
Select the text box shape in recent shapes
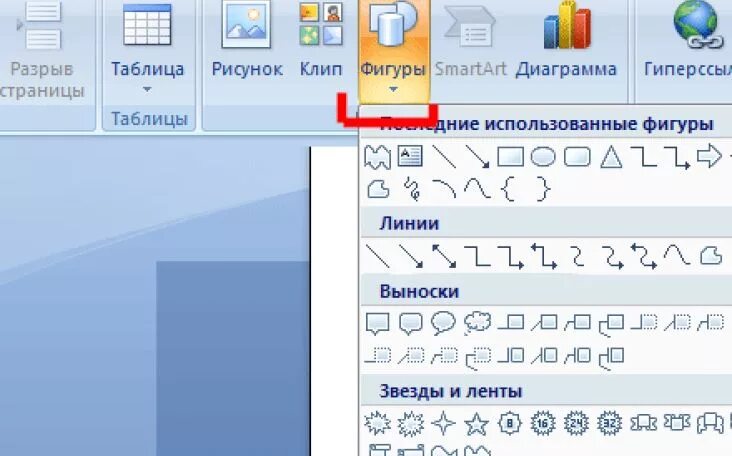click(x=410, y=156)
